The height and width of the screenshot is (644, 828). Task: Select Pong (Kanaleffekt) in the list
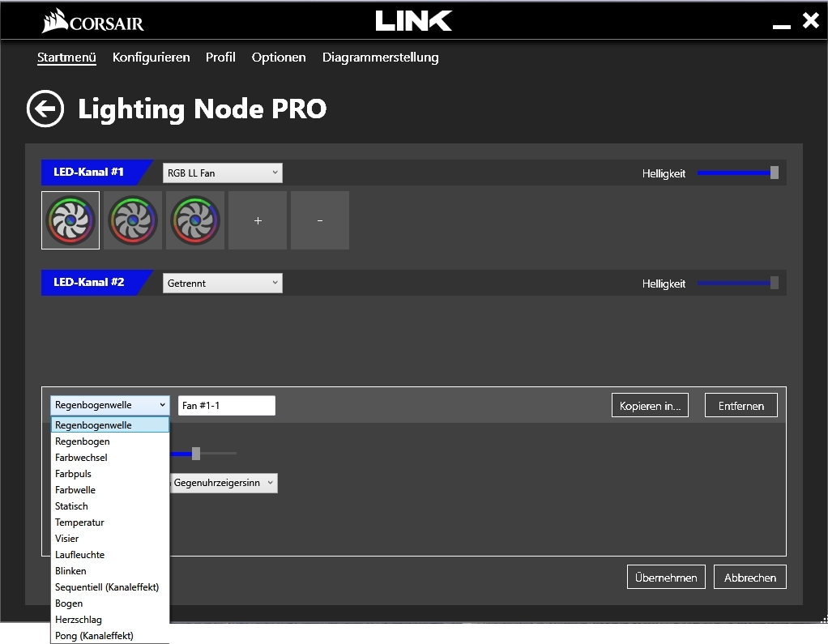click(94, 636)
